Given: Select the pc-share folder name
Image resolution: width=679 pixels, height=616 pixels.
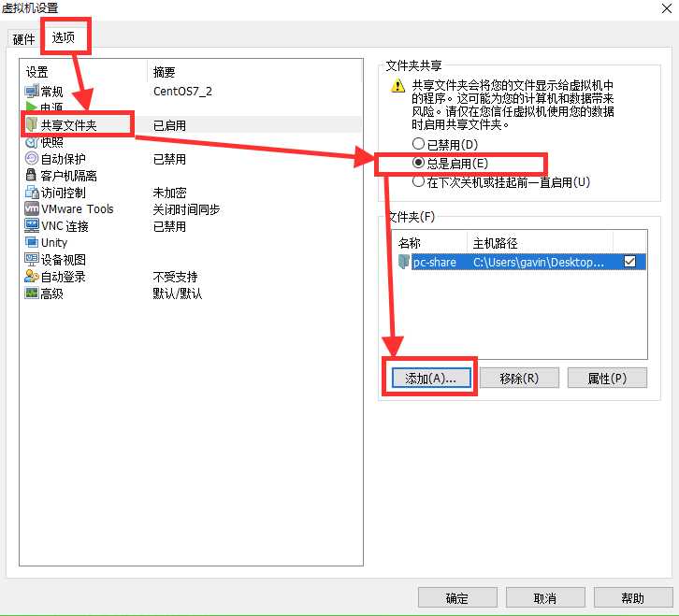Looking at the screenshot, I should 434,262.
